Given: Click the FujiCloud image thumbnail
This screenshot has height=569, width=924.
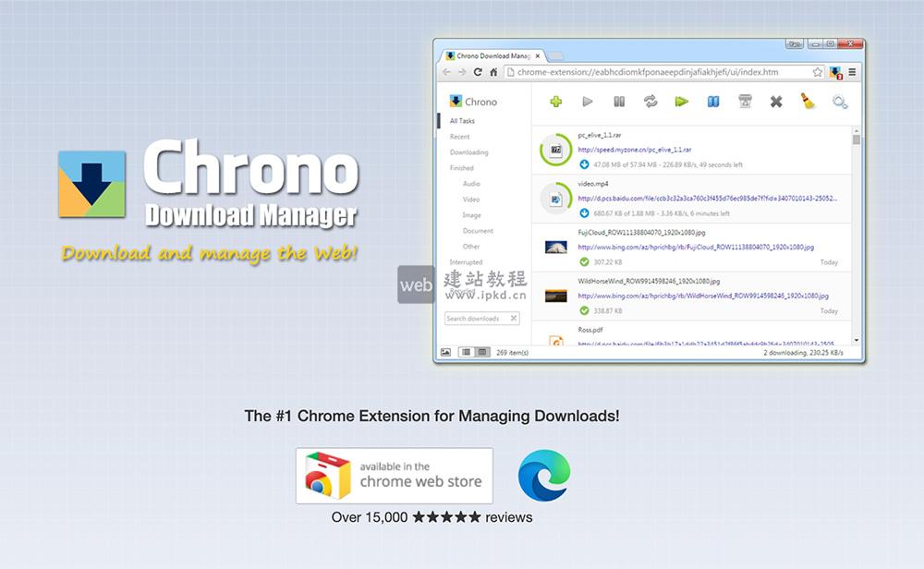Looking at the screenshot, I should click(556, 248).
